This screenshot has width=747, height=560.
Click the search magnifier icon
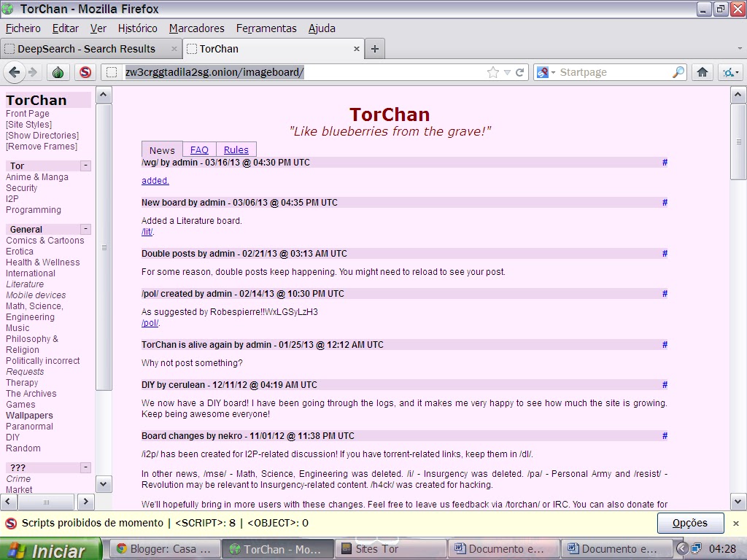(x=678, y=72)
